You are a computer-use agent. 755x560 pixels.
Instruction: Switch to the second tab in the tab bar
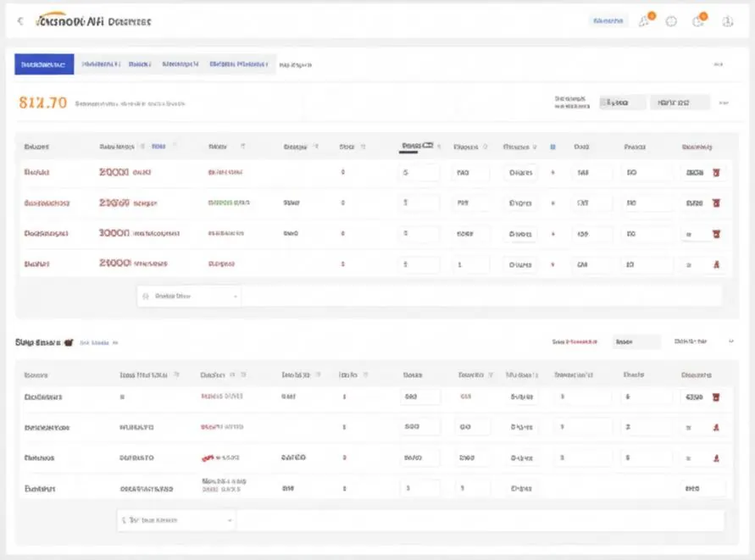tap(101, 64)
